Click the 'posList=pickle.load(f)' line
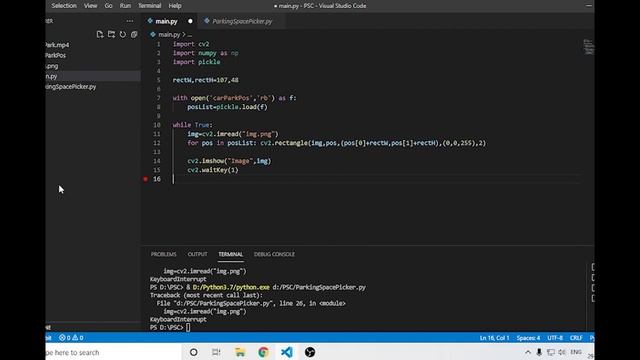 click(227, 107)
